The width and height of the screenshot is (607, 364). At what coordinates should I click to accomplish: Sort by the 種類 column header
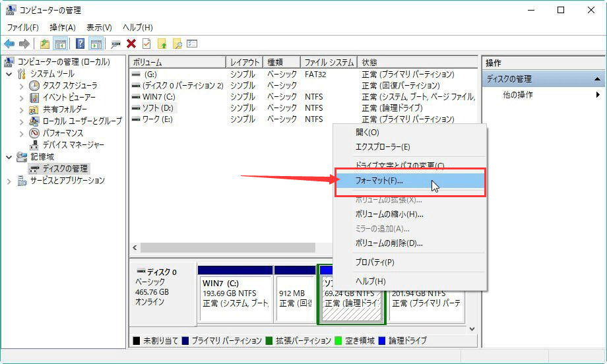coord(282,62)
